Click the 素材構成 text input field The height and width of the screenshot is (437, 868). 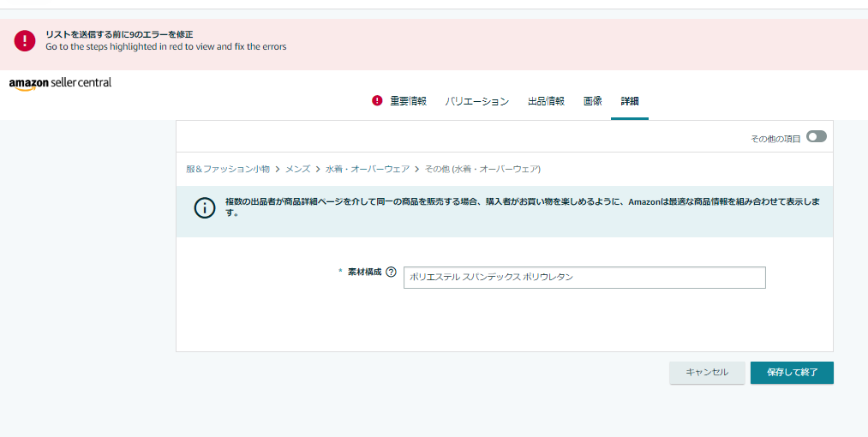[584, 278]
